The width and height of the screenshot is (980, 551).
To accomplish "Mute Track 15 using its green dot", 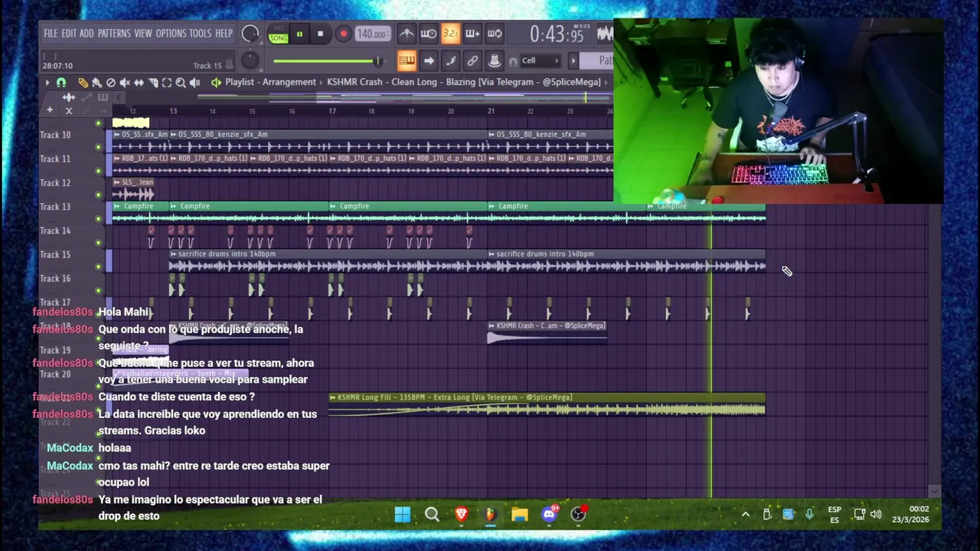I will (98, 266).
